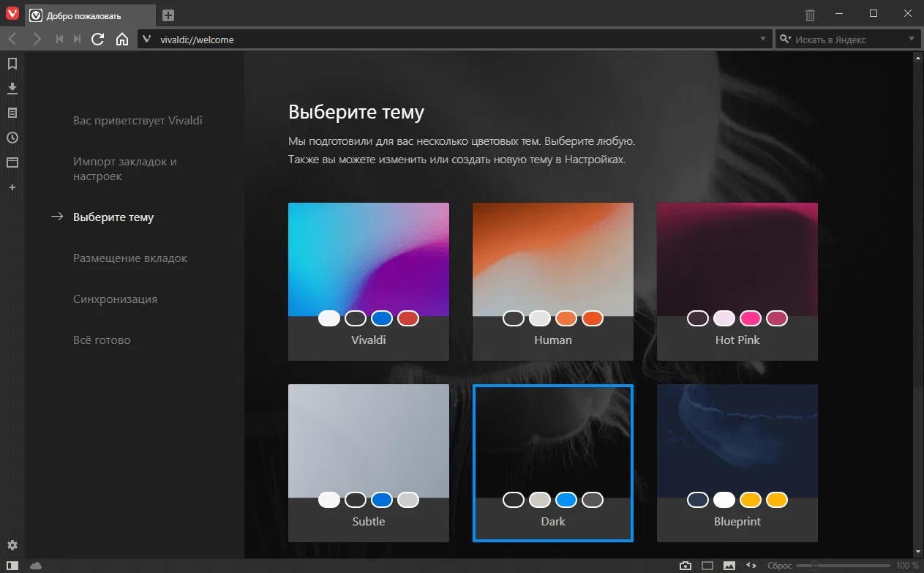Capture page with the camera icon
The width and height of the screenshot is (924, 573).
coord(686,566)
